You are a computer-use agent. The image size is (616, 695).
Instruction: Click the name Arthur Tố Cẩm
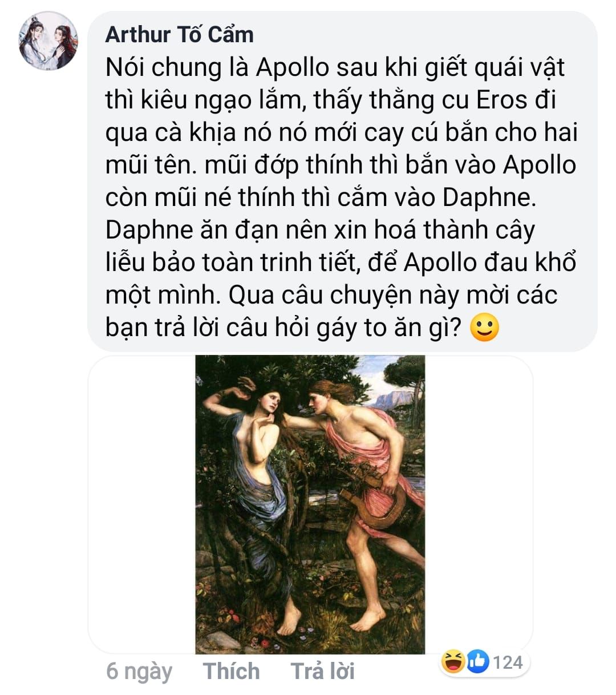pyautogui.click(x=180, y=34)
